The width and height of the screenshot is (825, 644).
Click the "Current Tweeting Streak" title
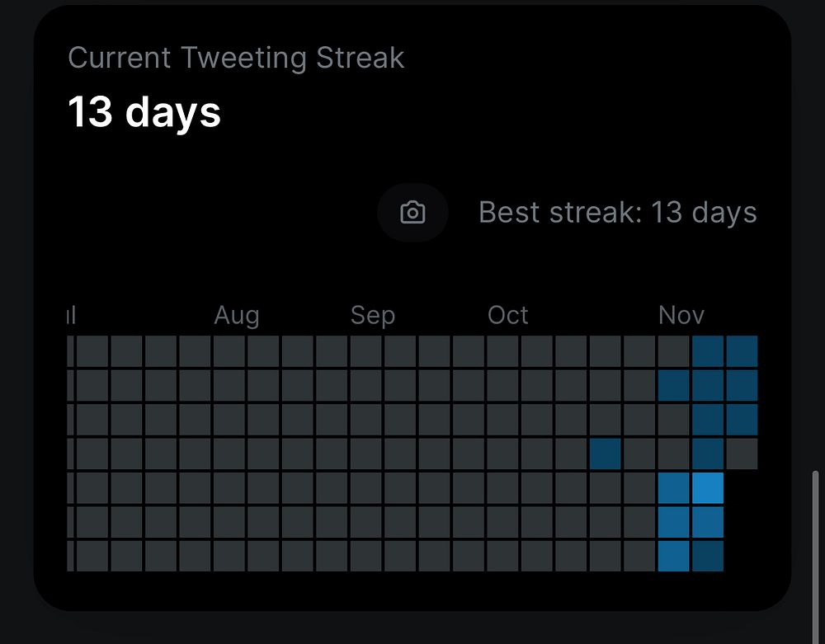[236, 58]
